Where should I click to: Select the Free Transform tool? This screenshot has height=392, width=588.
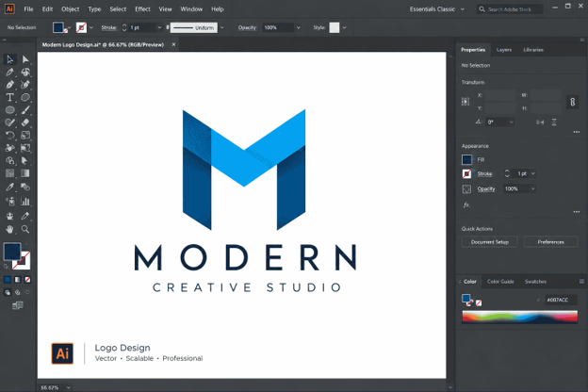click(25, 148)
